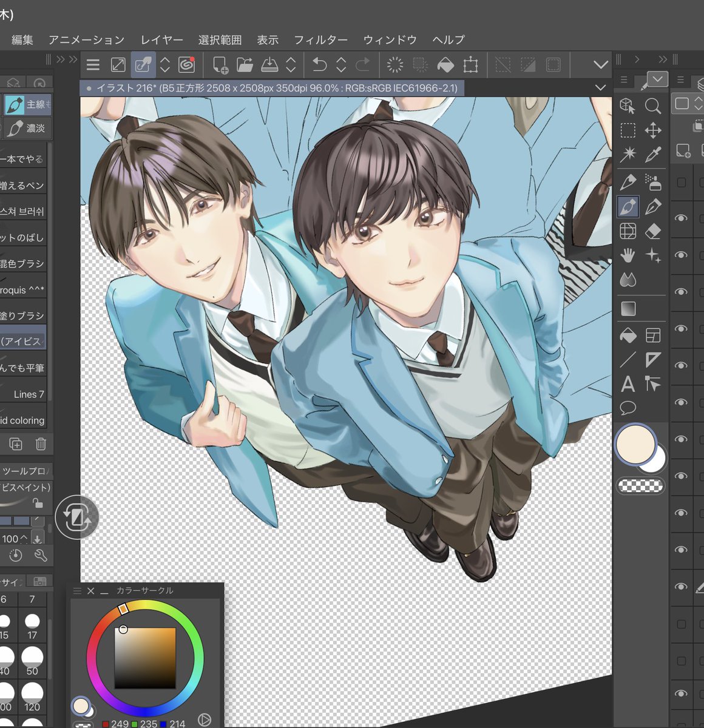The height and width of the screenshot is (728, 704).
Task: Select the Zoom magnifier tool
Action: point(653,106)
